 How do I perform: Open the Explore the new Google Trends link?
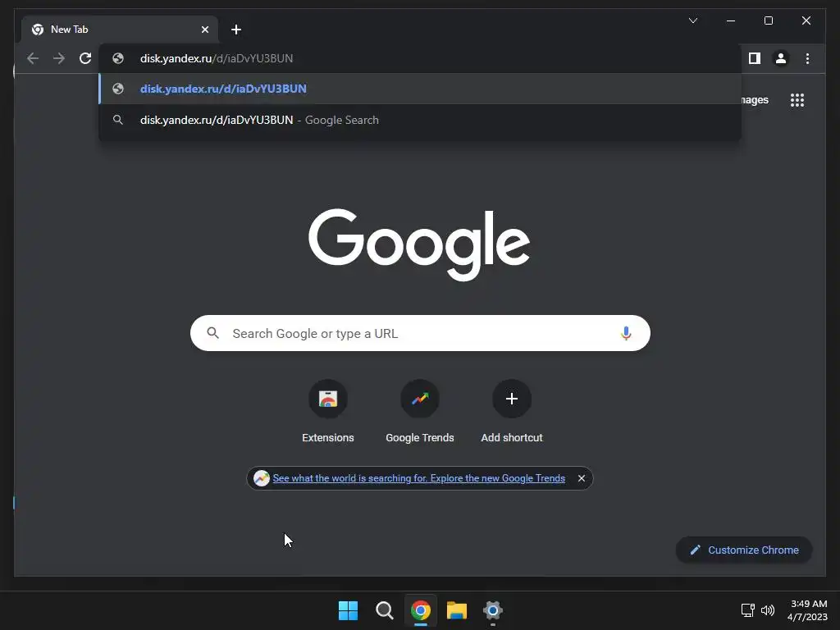pos(419,478)
